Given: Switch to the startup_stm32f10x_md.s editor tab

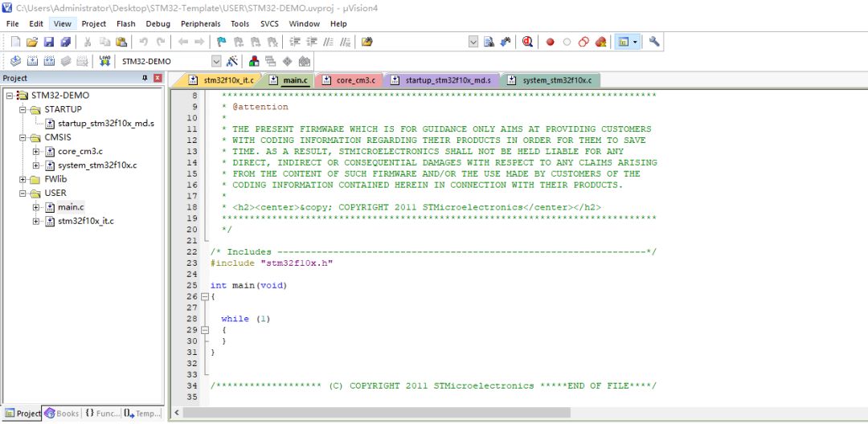Looking at the screenshot, I should (x=442, y=81).
